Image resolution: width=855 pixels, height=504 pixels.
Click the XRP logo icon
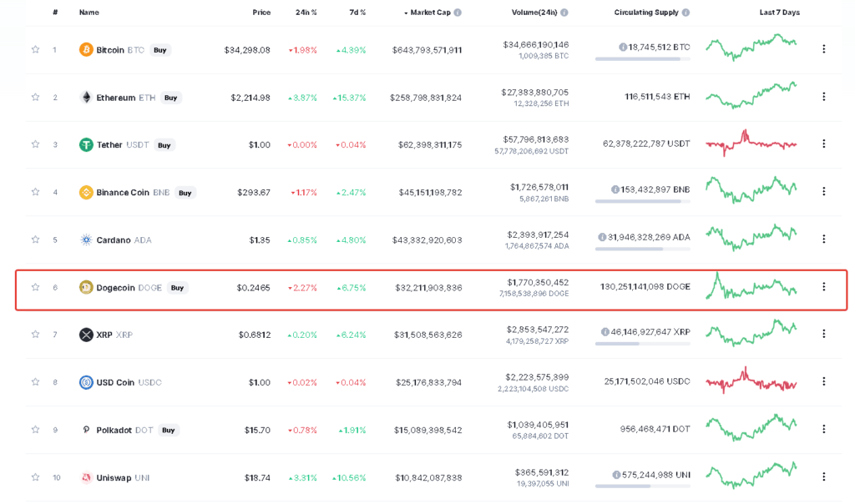pyautogui.click(x=86, y=335)
